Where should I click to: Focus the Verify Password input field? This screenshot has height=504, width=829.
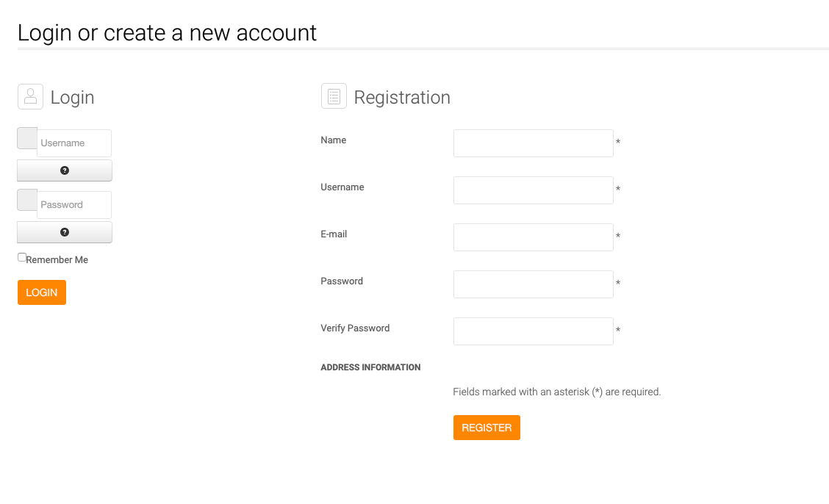click(533, 331)
